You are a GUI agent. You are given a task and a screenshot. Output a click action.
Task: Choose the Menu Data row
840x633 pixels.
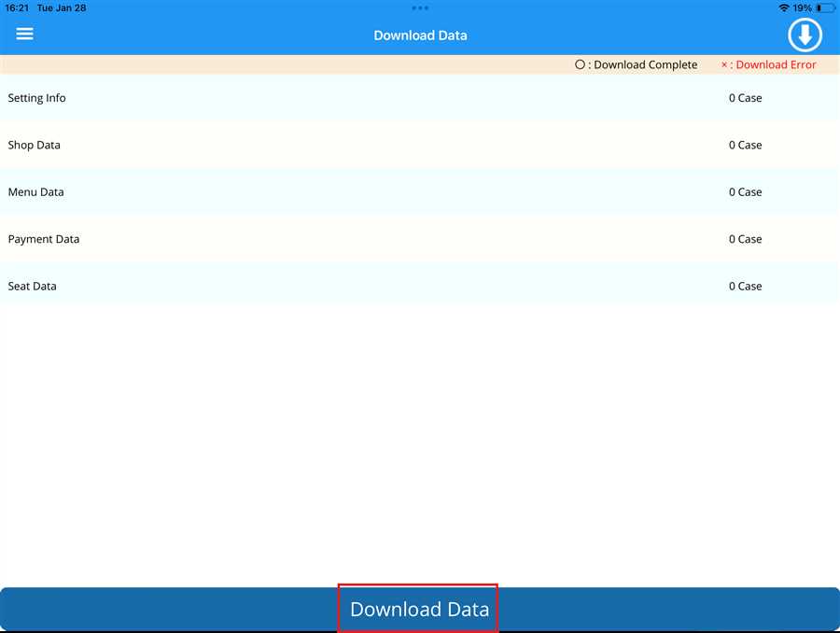coord(36,191)
